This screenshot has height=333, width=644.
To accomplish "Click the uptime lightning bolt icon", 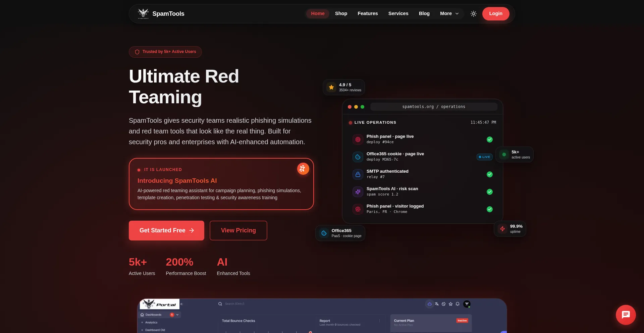I will (x=502, y=229).
